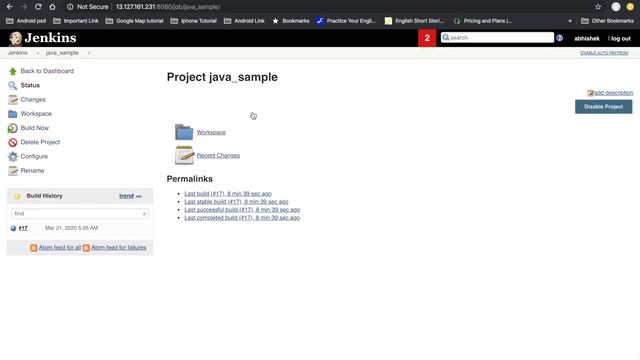
Task: Click the Build History weather sun icon
Action: 17,196
